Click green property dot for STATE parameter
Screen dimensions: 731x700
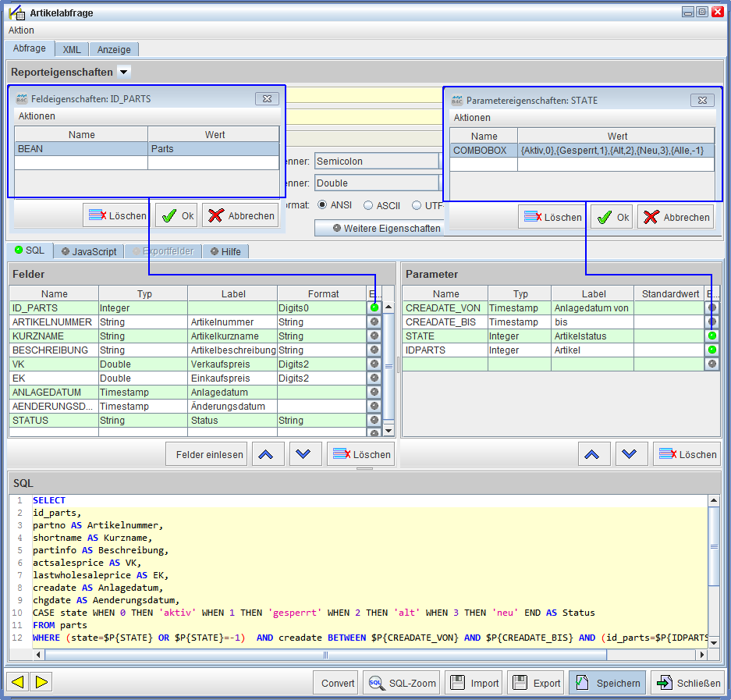[x=711, y=336]
